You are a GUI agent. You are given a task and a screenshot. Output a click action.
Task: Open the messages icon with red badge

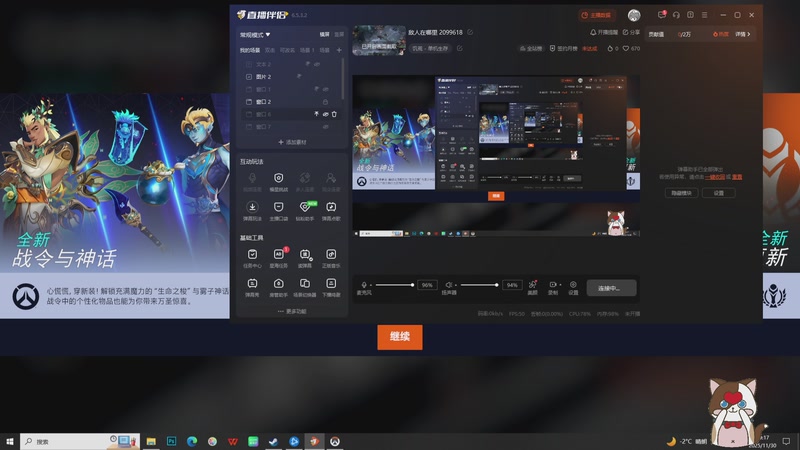tap(662, 15)
